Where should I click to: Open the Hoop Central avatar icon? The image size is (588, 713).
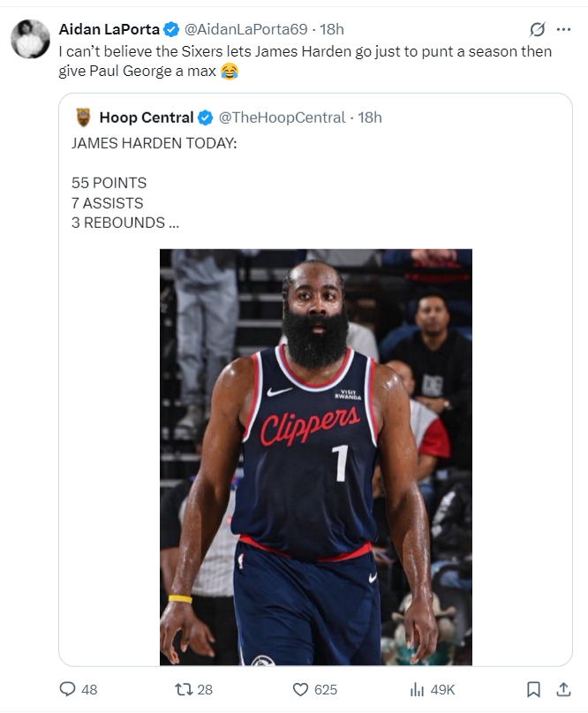[83, 118]
